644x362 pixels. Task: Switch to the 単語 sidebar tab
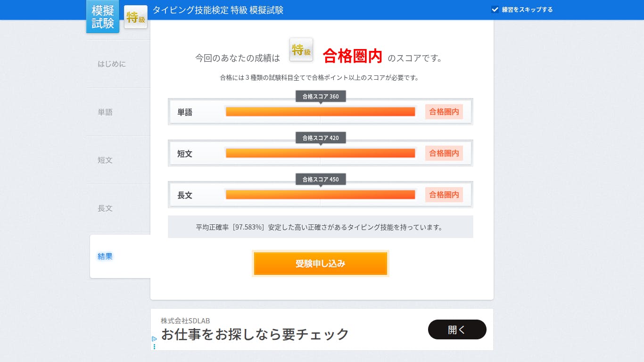(105, 112)
